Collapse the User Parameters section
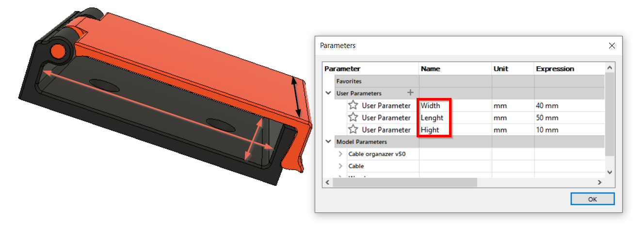The image size is (644, 225). [328, 93]
